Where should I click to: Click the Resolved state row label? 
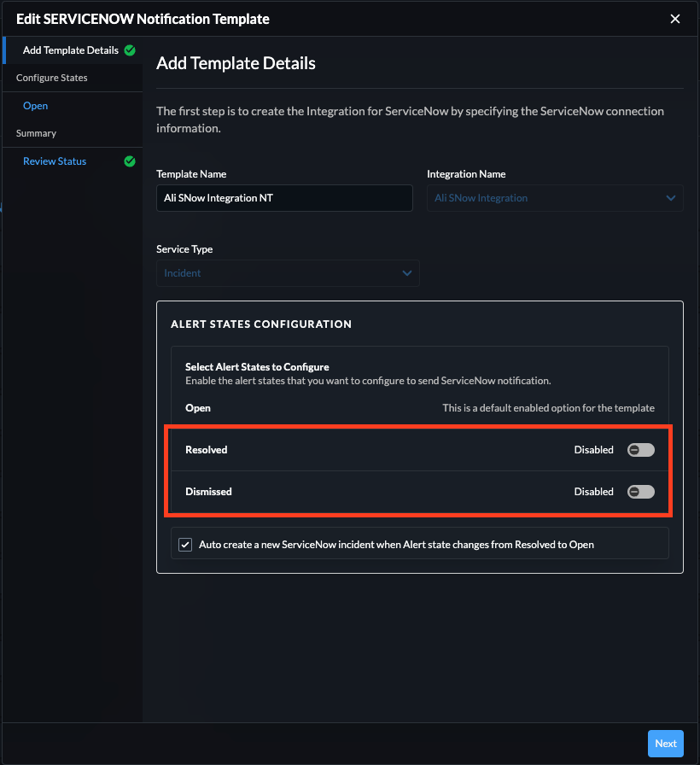coord(207,450)
